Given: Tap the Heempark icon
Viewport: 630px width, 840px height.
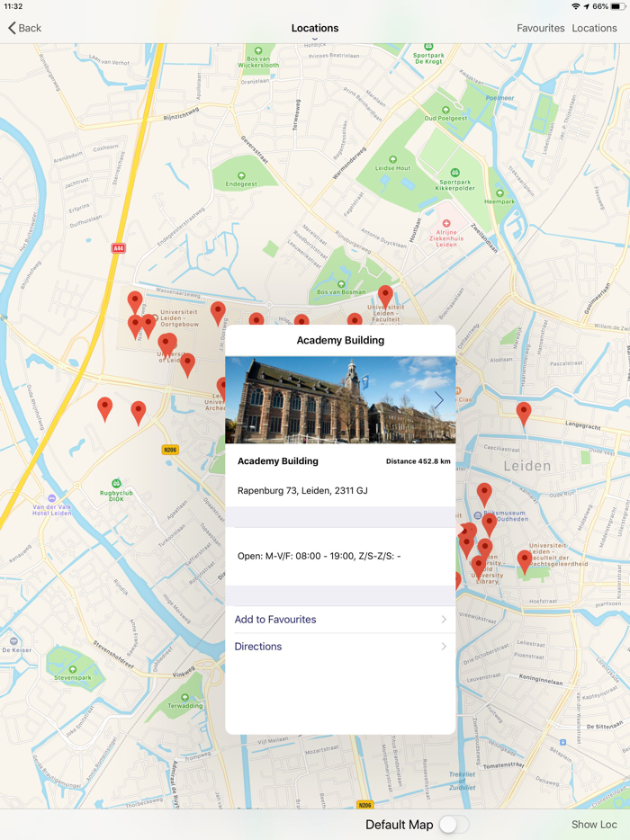Looking at the screenshot, I should coord(499,193).
